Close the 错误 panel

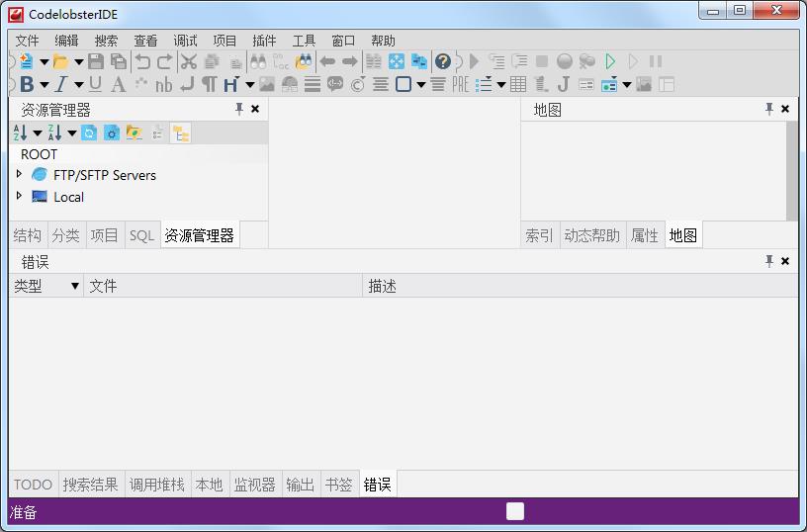coord(785,261)
